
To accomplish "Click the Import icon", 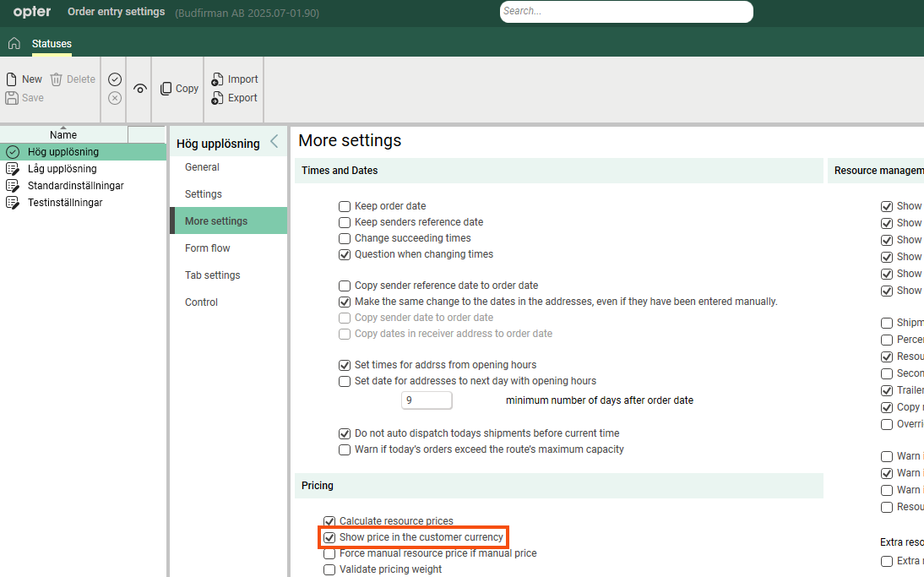I will [217, 79].
